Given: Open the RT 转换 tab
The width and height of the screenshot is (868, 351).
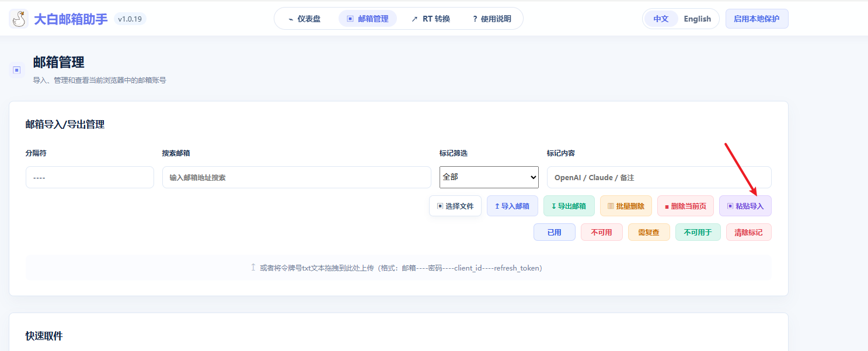Looking at the screenshot, I should [x=431, y=19].
